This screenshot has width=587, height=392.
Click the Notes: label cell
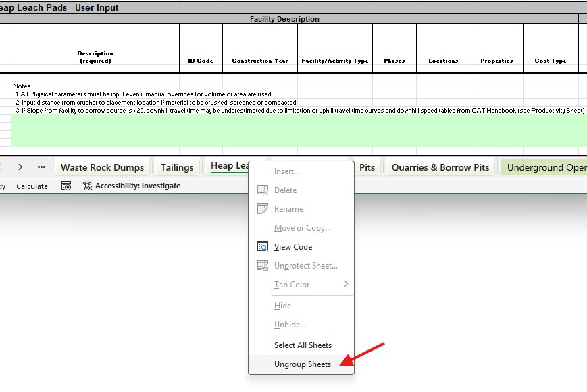22,86
